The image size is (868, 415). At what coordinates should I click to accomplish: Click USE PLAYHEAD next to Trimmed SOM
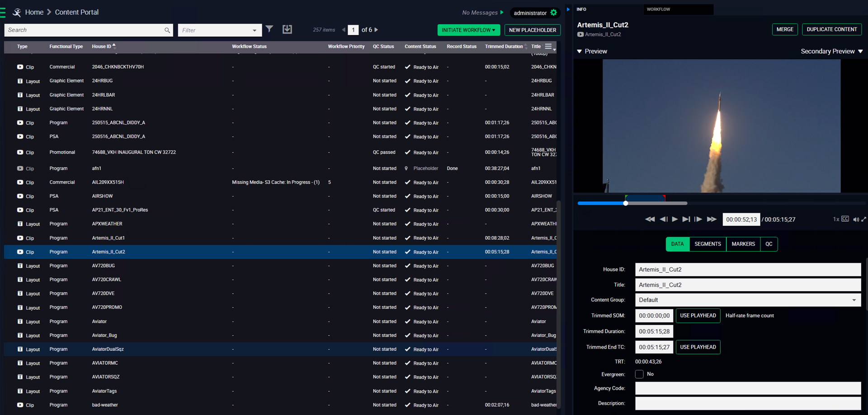point(698,316)
